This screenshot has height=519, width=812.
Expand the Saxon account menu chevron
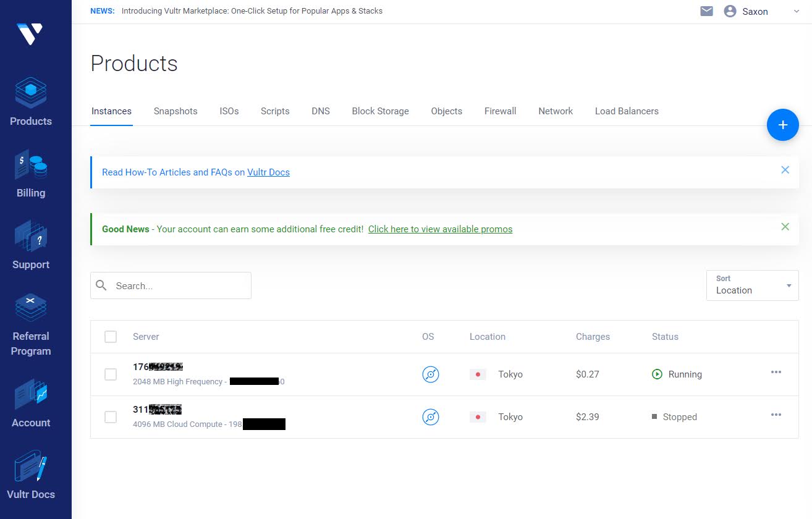tap(797, 12)
